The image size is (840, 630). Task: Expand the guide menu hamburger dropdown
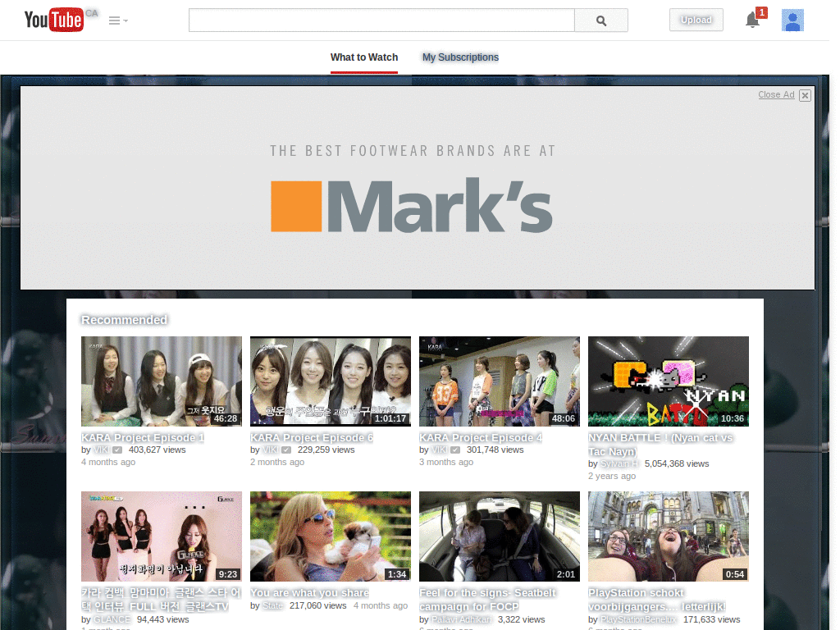(x=118, y=21)
